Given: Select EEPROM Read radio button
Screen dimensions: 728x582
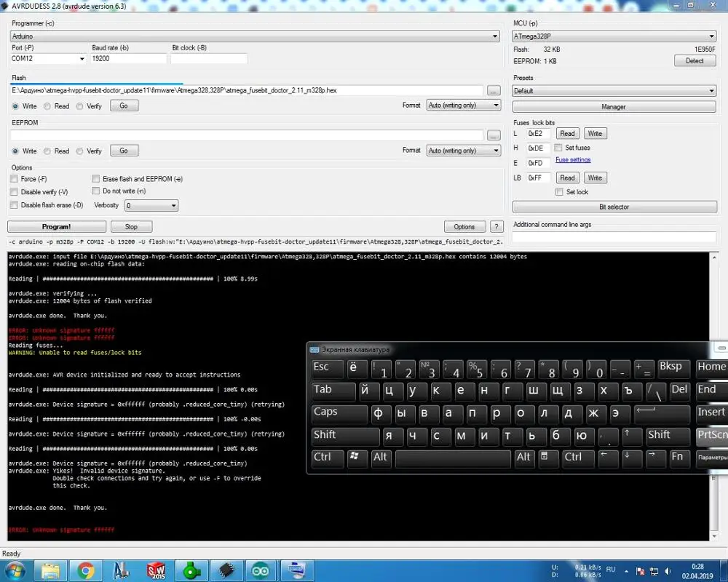Looking at the screenshot, I should point(47,151).
